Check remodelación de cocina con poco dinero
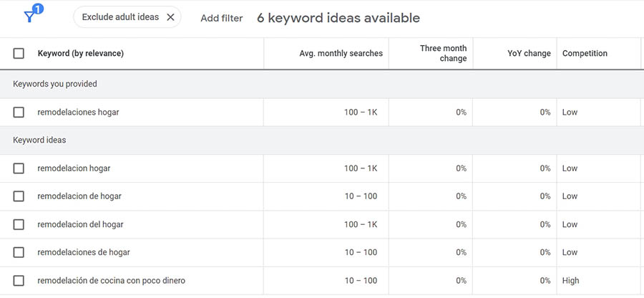This screenshot has height=298, width=644. pyautogui.click(x=19, y=281)
